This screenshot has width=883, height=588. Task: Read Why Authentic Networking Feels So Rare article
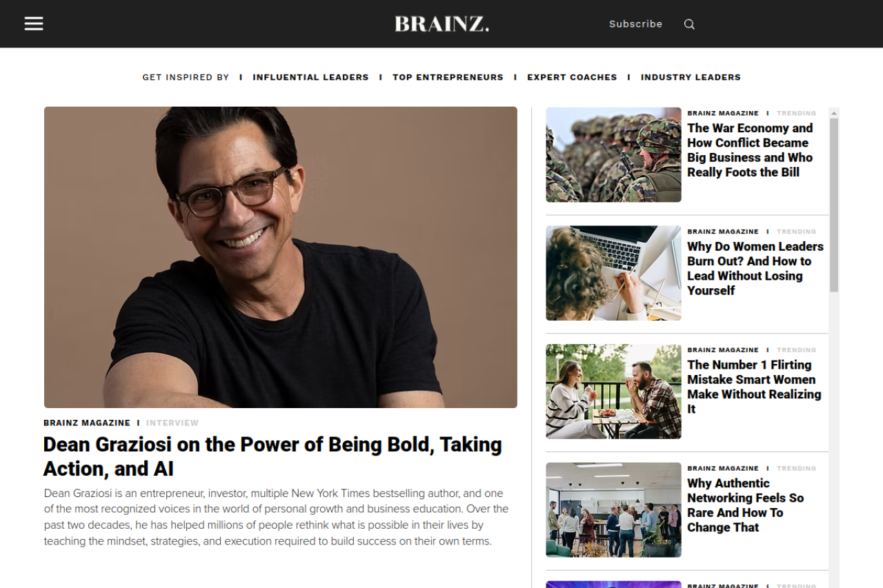746,505
